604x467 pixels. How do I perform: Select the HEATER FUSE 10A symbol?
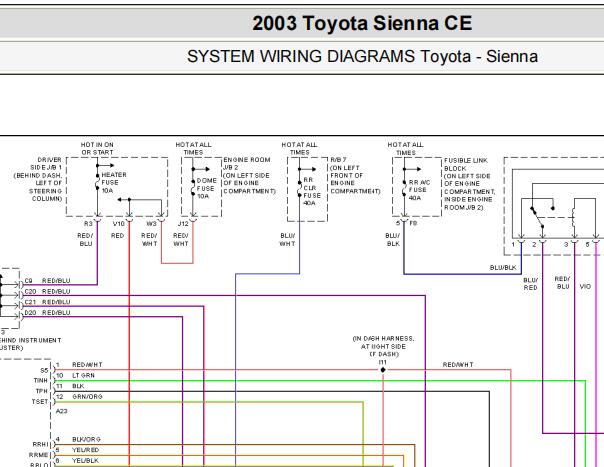click(97, 183)
